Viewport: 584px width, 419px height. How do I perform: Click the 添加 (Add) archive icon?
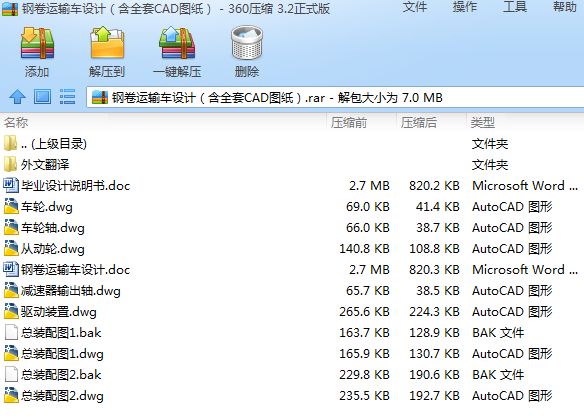37,43
